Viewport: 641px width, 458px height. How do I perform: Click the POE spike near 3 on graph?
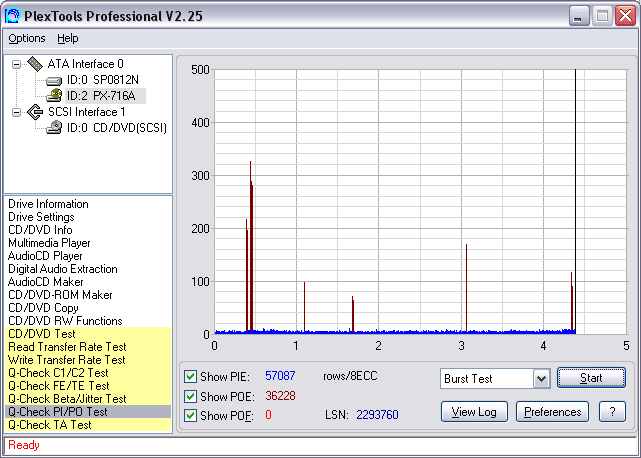tap(466, 287)
